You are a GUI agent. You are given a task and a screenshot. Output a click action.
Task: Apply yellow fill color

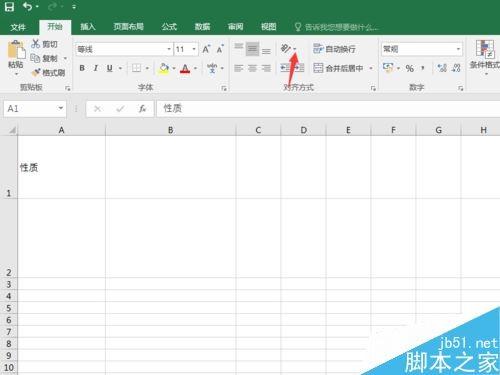164,68
